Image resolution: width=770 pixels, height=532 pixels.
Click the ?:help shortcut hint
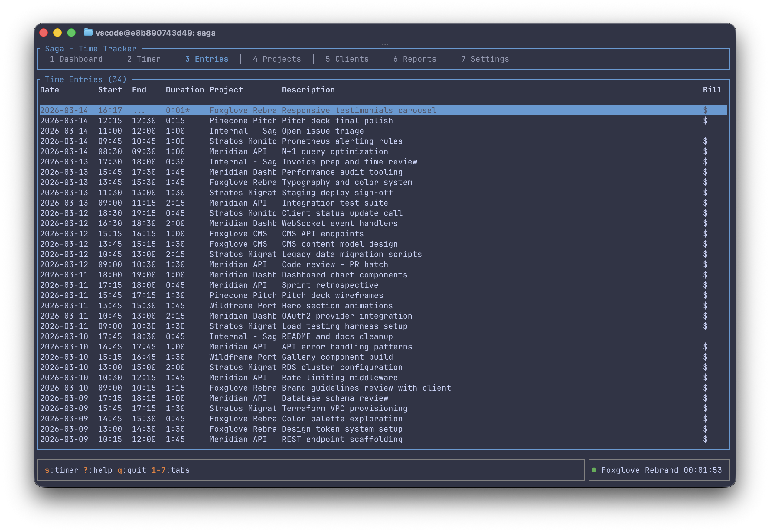click(x=98, y=470)
